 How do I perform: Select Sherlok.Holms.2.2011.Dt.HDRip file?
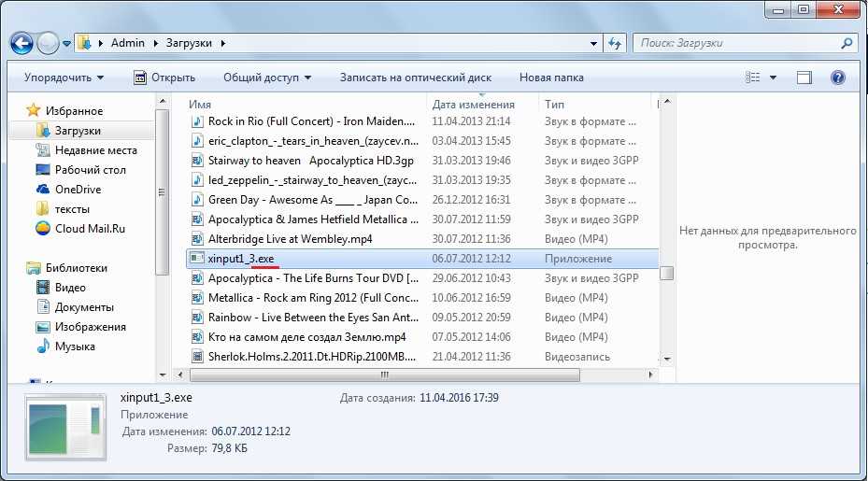pyautogui.click(x=312, y=357)
